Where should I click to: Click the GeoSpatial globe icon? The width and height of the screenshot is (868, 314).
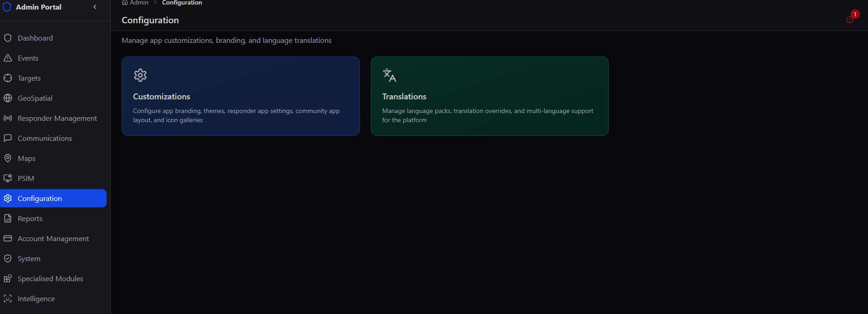pyautogui.click(x=8, y=98)
